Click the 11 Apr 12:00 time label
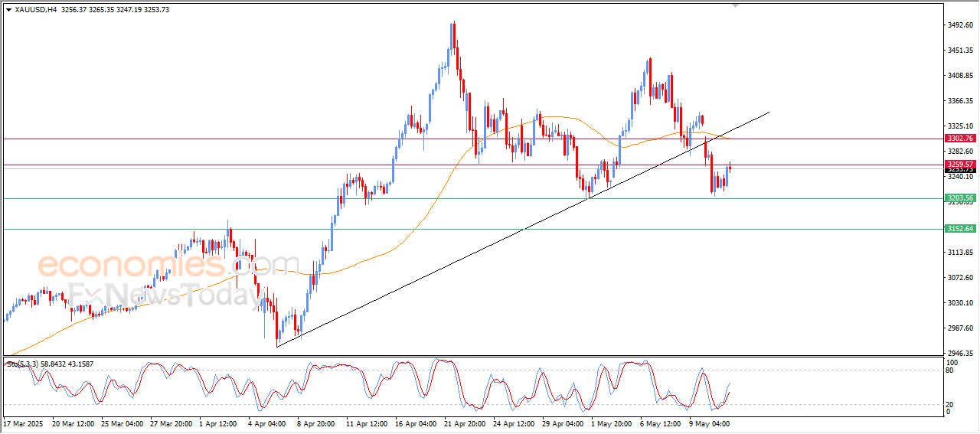Screen dimensions: 980x434 [368, 423]
